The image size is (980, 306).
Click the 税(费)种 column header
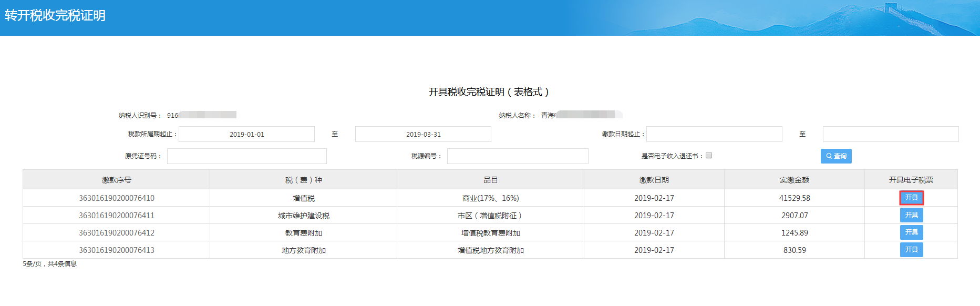pos(304,180)
